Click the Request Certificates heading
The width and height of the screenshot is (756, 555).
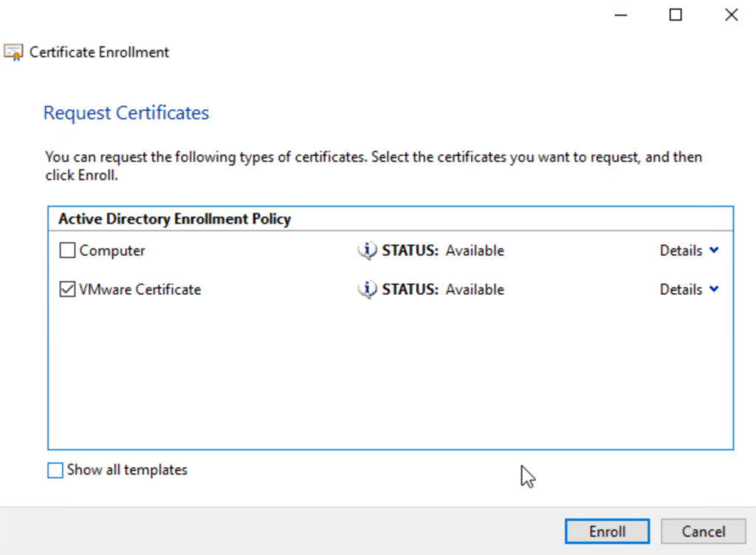pyautogui.click(x=126, y=113)
